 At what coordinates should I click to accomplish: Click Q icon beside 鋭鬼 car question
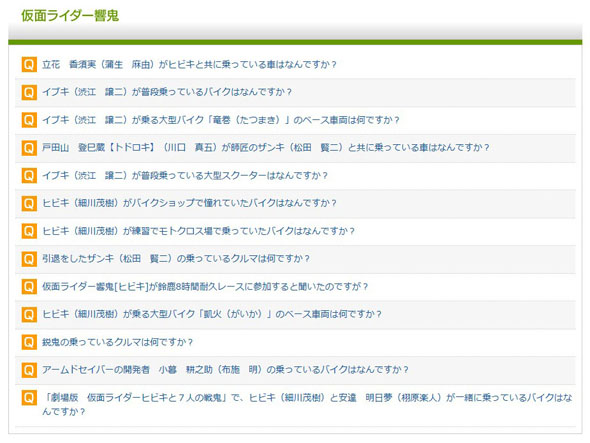[29, 342]
